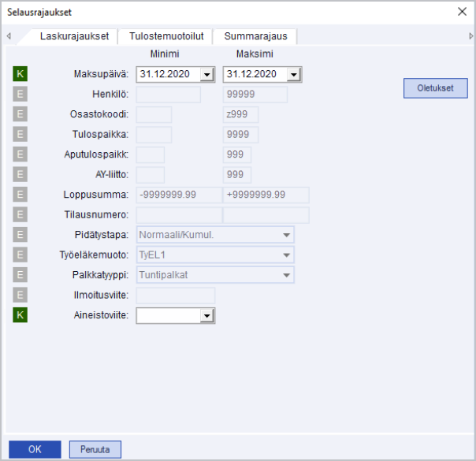The image size is (476, 461).
Task: Toggle the K indicator beside Aineistoviite
Action: (x=20, y=315)
